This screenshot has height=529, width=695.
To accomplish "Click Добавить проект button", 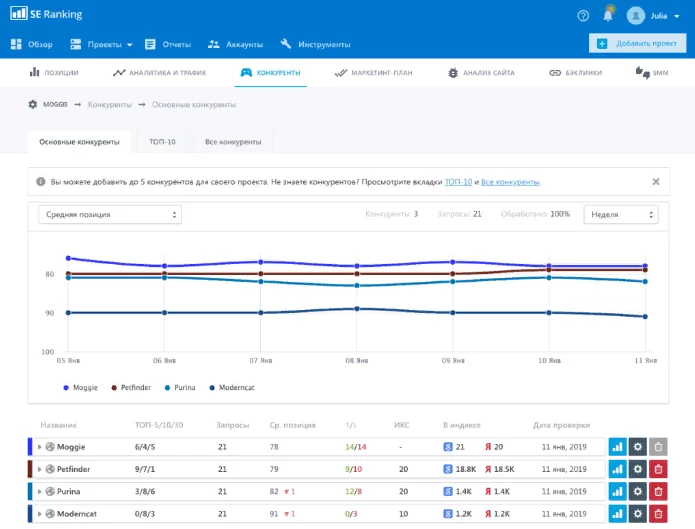I will (x=637, y=43).
